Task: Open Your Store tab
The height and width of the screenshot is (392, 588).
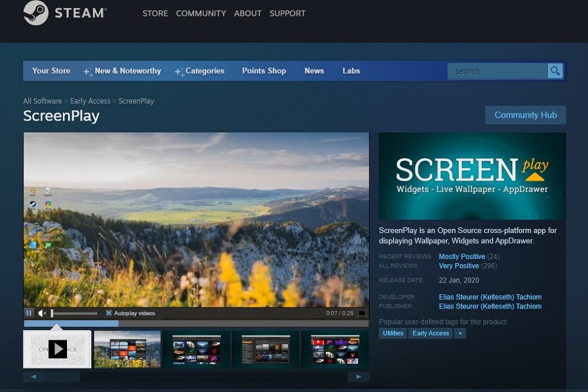Action: tap(51, 71)
